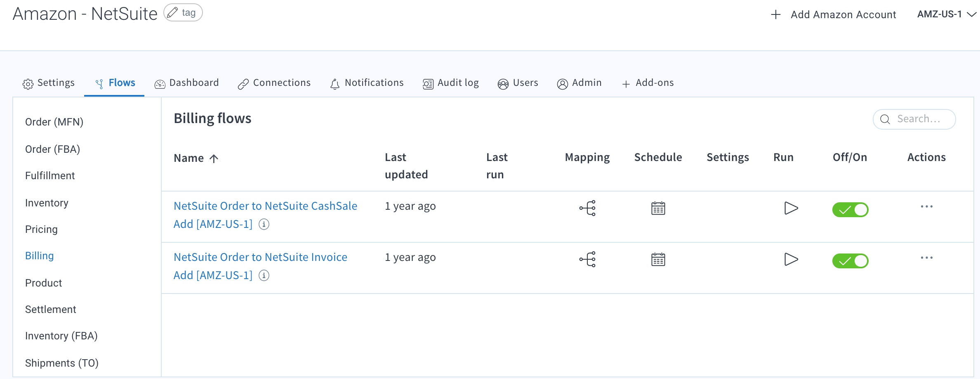This screenshot has height=379, width=980.
Task: Edit the integration tag
Action: pyautogui.click(x=183, y=12)
